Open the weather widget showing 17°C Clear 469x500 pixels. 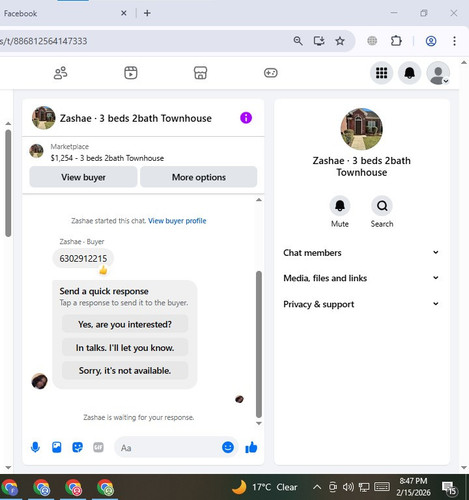[x=264, y=487]
